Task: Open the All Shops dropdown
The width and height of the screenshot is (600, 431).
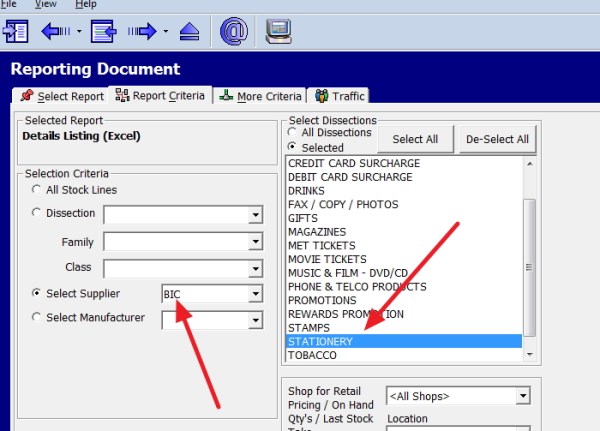Action: click(x=523, y=396)
